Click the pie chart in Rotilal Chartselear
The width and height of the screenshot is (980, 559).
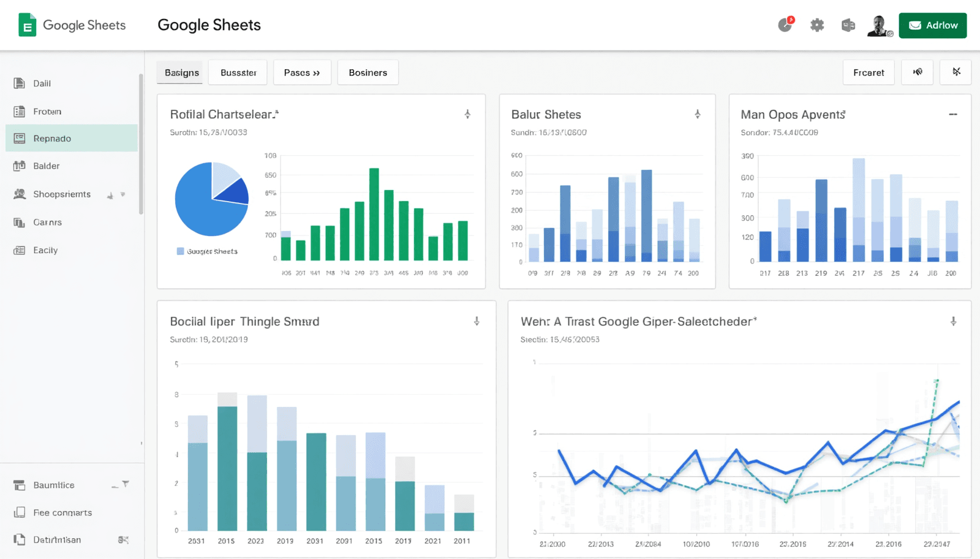pos(212,199)
